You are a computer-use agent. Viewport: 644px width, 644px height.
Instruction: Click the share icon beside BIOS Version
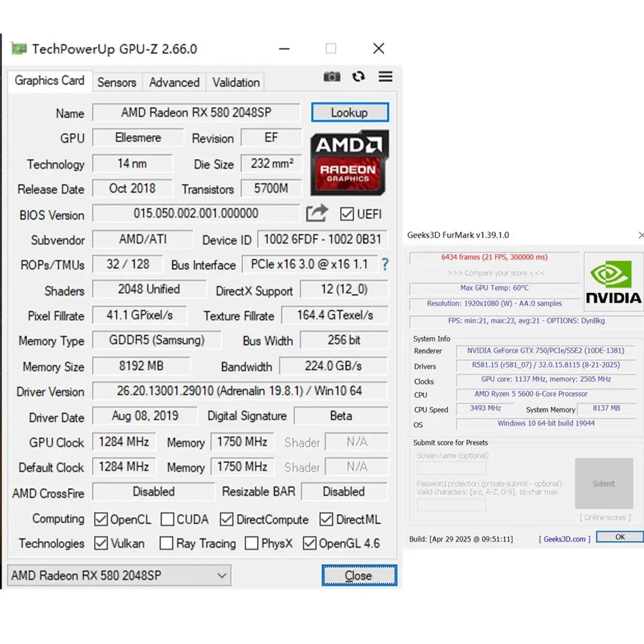tap(316, 214)
